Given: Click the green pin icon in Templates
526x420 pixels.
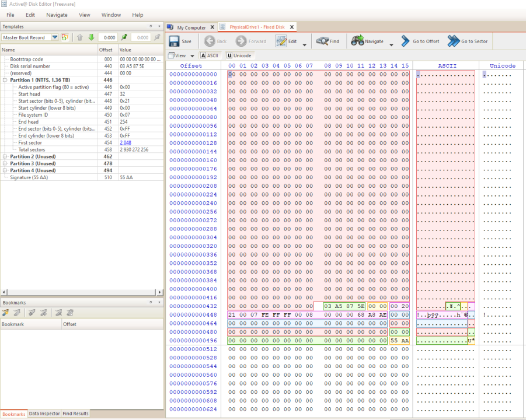Looking at the screenshot, I should [x=124, y=37].
